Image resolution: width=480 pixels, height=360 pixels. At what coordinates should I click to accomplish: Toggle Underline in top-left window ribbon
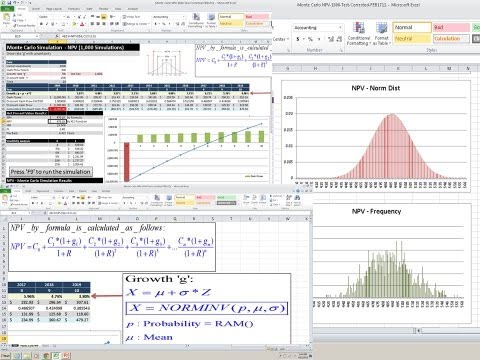pyautogui.click(x=53, y=24)
